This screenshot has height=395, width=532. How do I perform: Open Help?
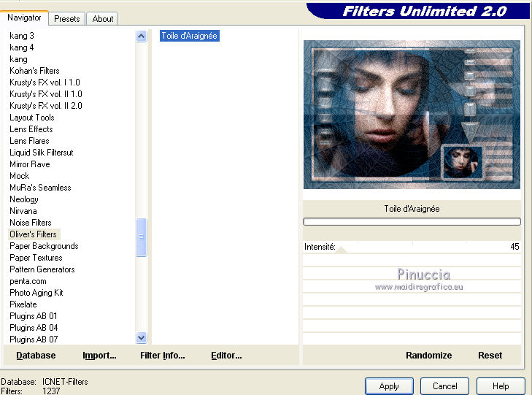pyautogui.click(x=501, y=386)
